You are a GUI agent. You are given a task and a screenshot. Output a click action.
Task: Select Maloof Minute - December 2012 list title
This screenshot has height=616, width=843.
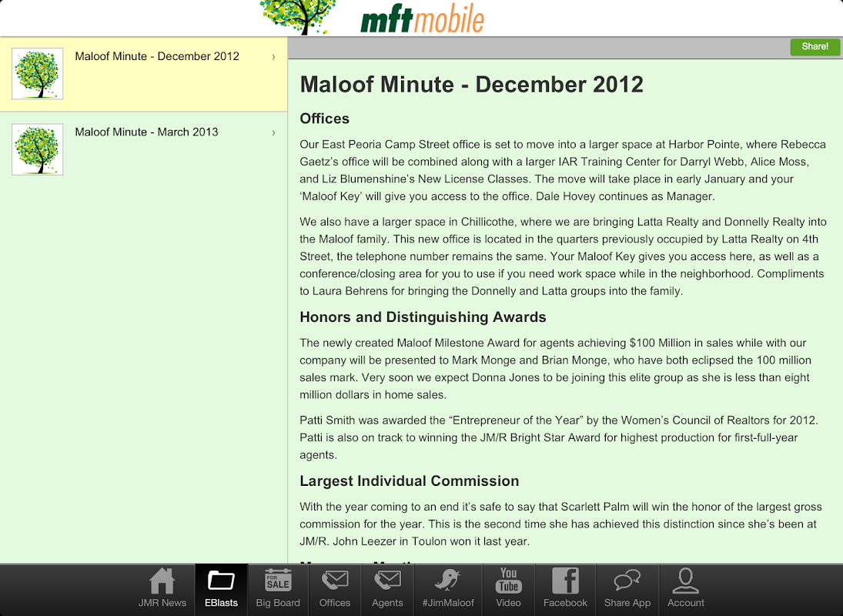pyautogui.click(x=157, y=56)
